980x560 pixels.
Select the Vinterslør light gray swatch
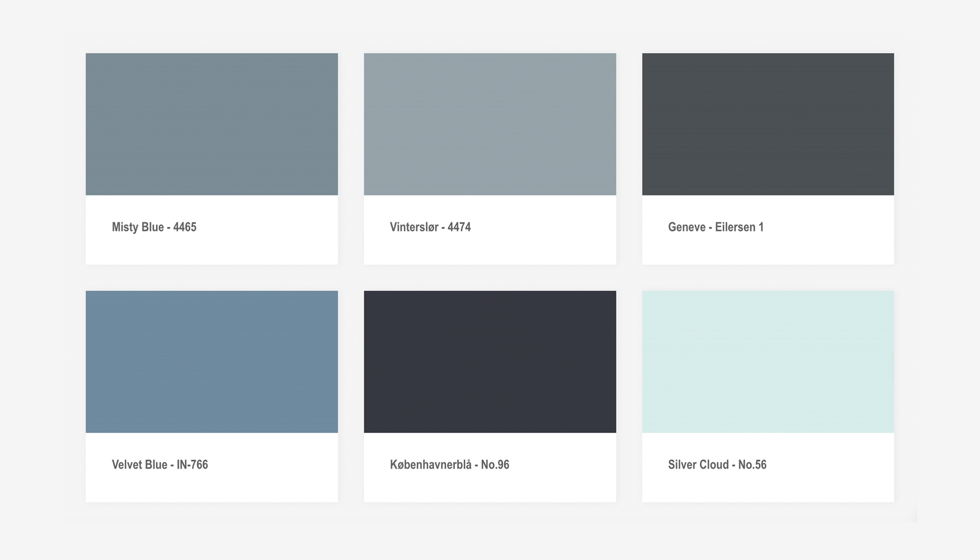click(489, 124)
